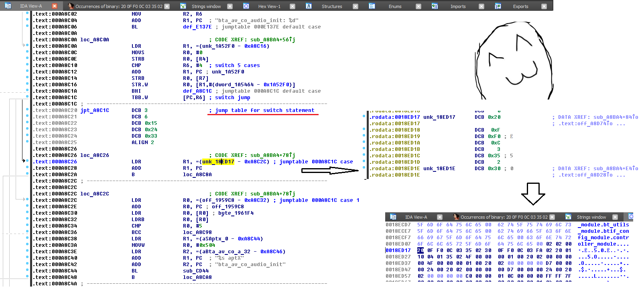
Task: Close the Imports tab
Action: coord(481,6)
